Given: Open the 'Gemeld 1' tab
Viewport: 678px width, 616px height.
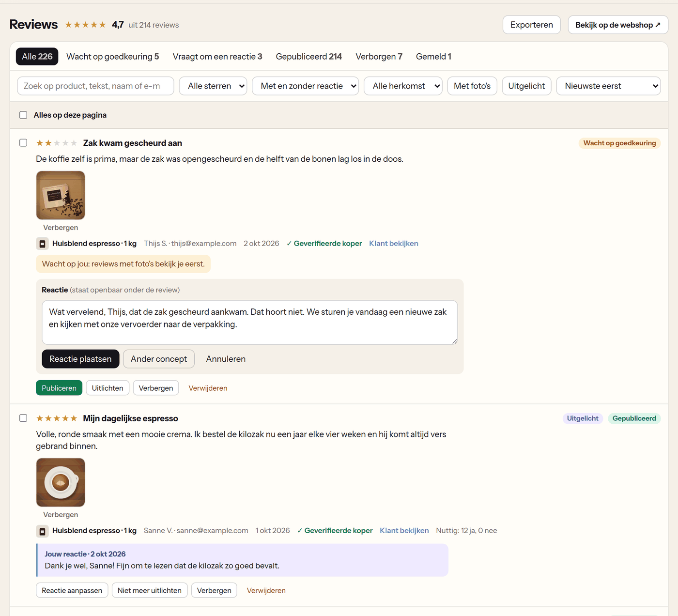Looking at the screenshot, I should click(434, 57).
